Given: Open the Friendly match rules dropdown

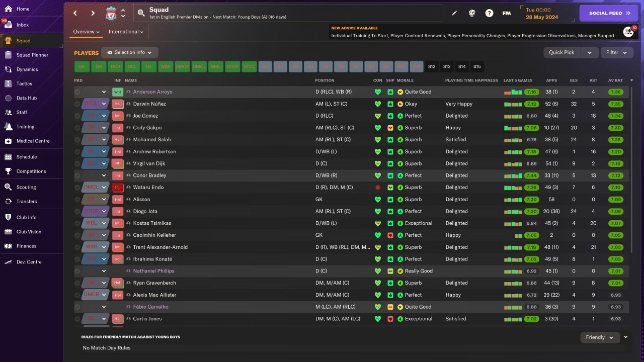Looking at the screenshot, I should pyautogui.click(x=600, y=337).
